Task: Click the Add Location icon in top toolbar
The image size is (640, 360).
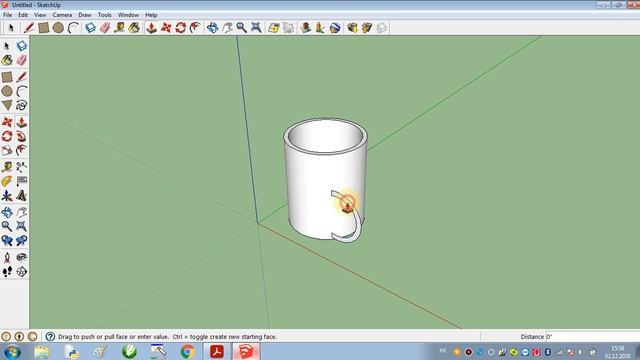Action: 274,28
